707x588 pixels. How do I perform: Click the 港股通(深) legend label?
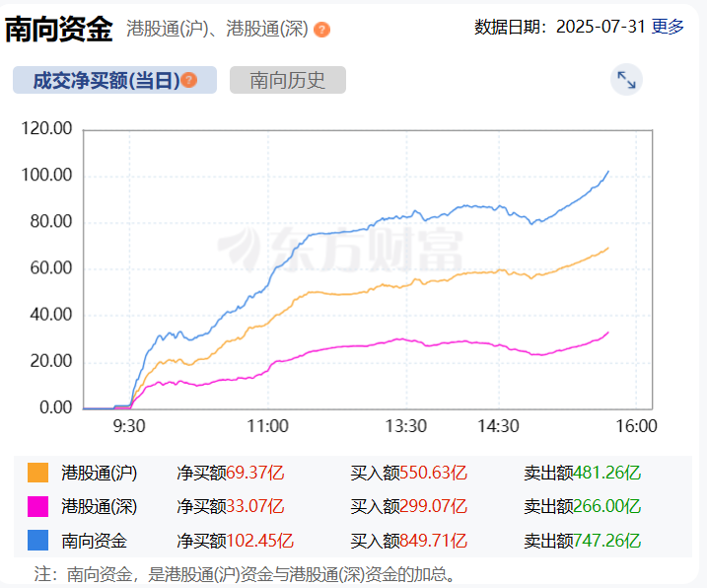tap(100, 506)
